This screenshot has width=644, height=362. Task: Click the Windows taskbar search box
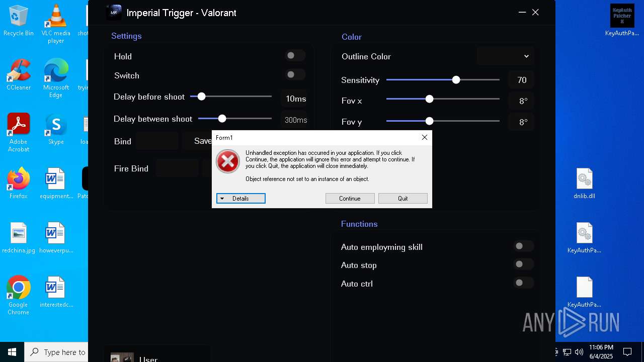point(56,352)
